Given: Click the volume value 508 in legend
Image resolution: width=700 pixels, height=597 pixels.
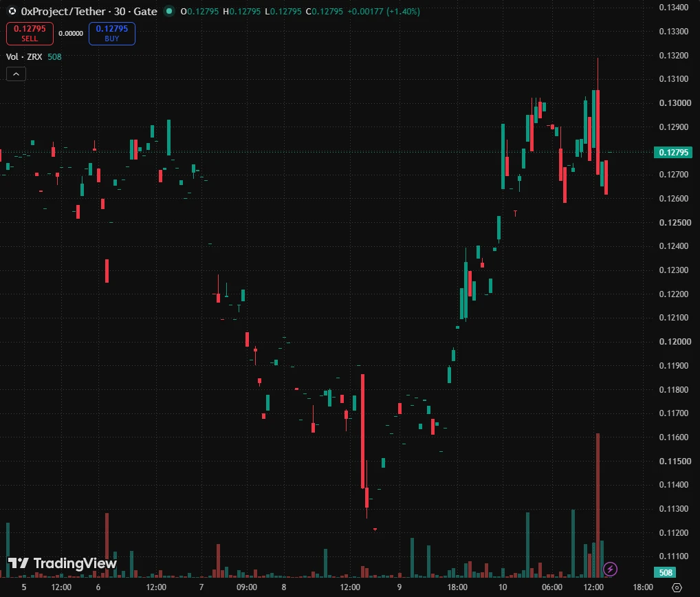Looking at the screenshot, I should coord(54,56).
